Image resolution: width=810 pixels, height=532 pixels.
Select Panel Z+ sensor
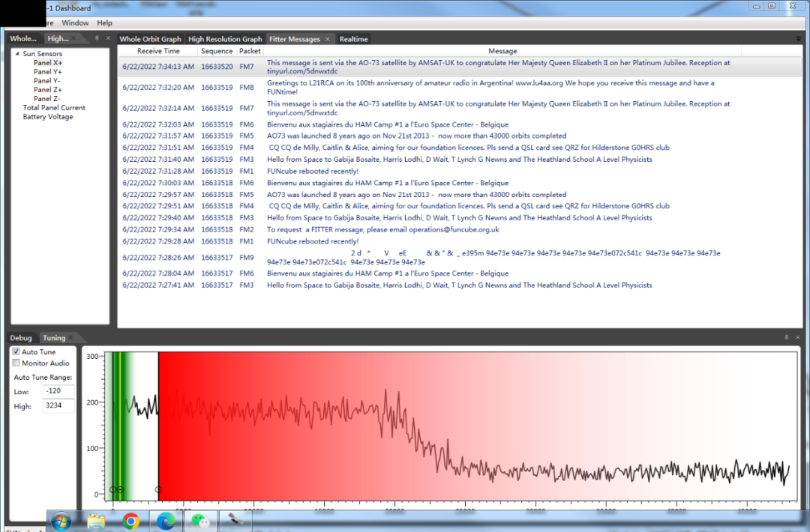pos(47,90)
